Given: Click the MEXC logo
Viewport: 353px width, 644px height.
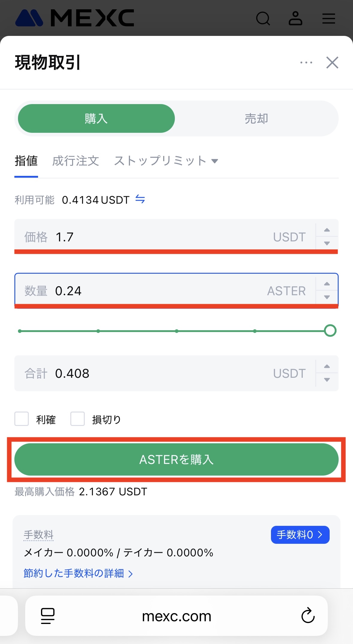Looking at the screenshot, I should tap(75, 18).
